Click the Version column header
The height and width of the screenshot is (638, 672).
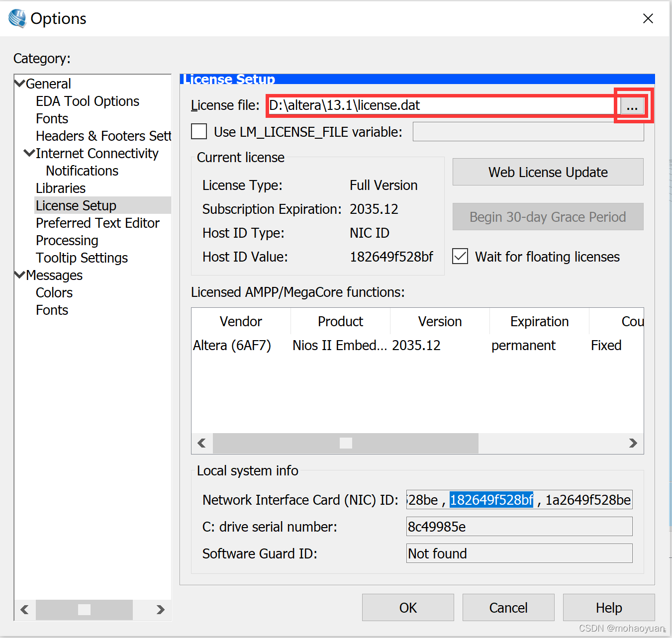[440, 322]
